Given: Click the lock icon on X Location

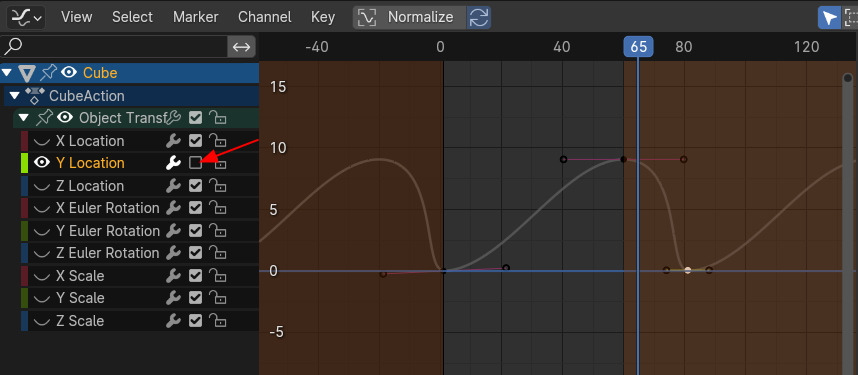Looking at the screenshot, I should coord(218,141).
